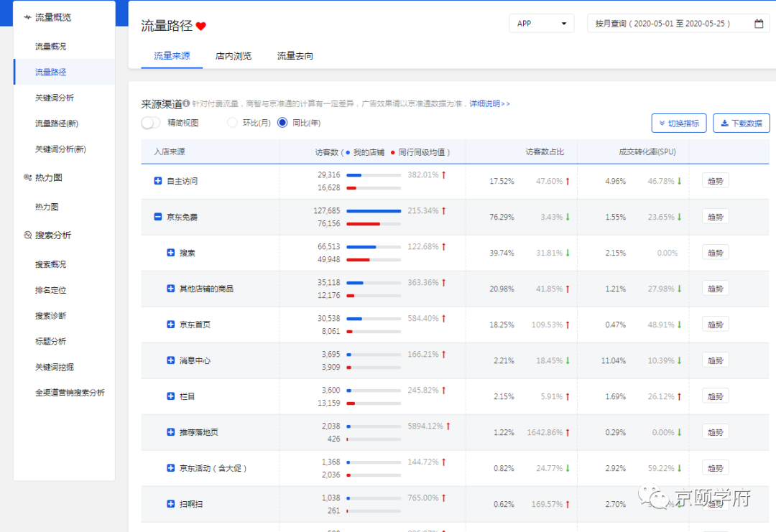Screen dimensions: 776x532
Task: Click the 入店来源 column header
Action: click(170, 151)
